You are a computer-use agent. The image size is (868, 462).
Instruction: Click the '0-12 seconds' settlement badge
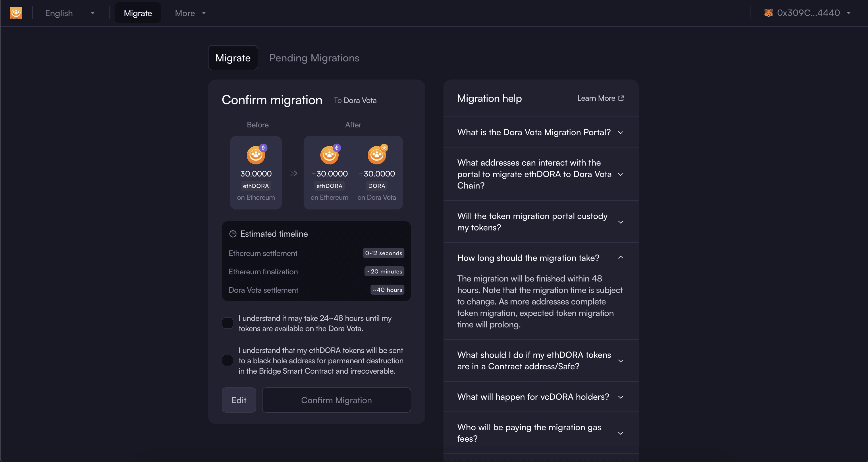pos(383,253)
